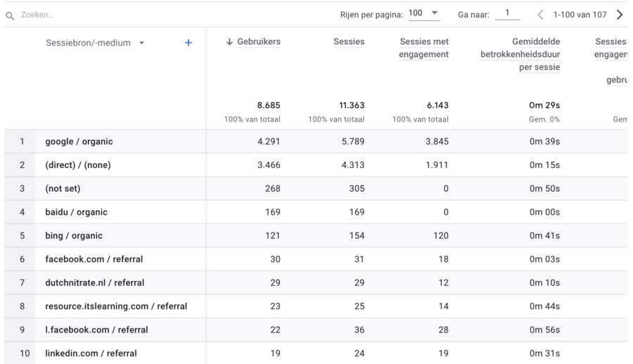Select resource.itslearning.com / referral row
Image resolution: width=633 pixels, height=364 pixels.
tap(116, 306)
